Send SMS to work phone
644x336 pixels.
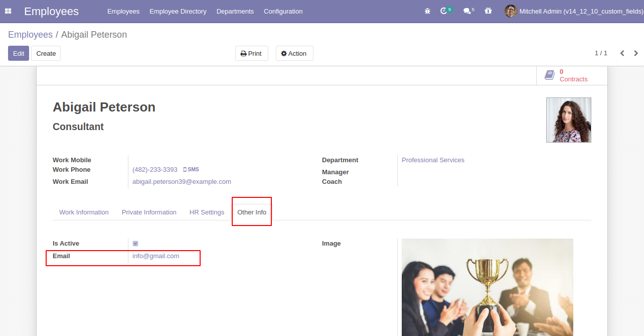click(x=191, y=170)
